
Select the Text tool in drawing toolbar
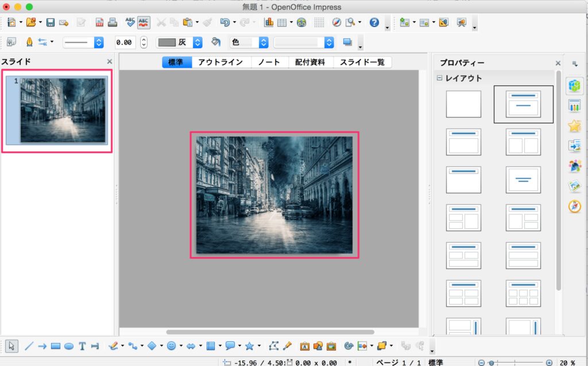(82, 346)
